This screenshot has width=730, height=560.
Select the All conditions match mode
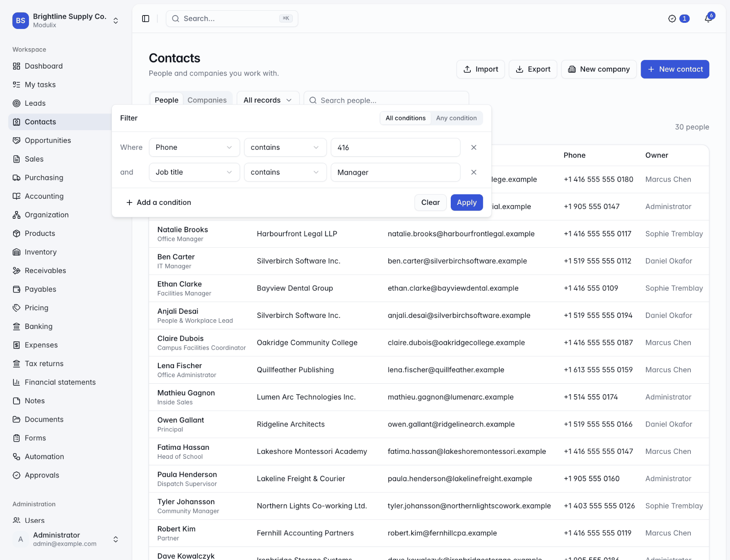(x=405, y=118)
